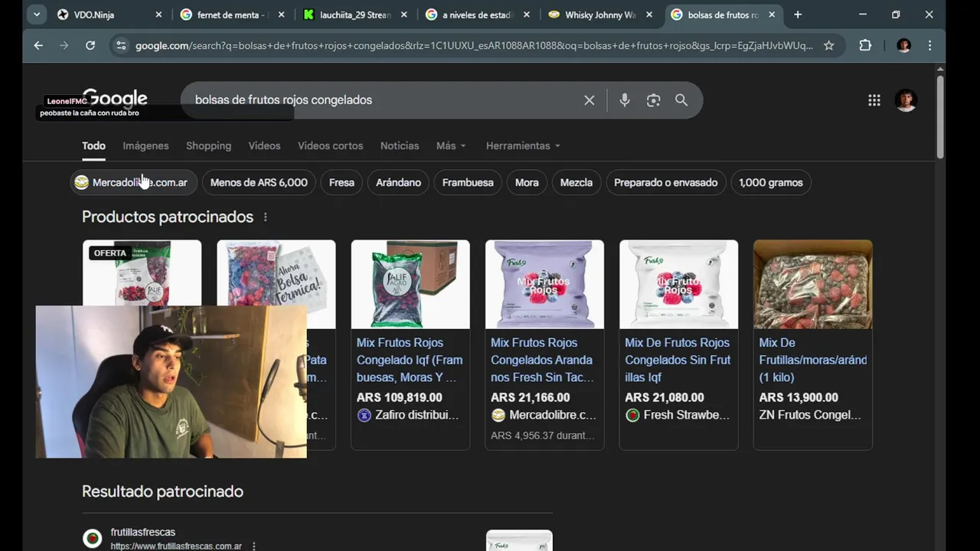980x551 pixels.
Task: Close the fernet de menta tab
Action: (281, 15)
